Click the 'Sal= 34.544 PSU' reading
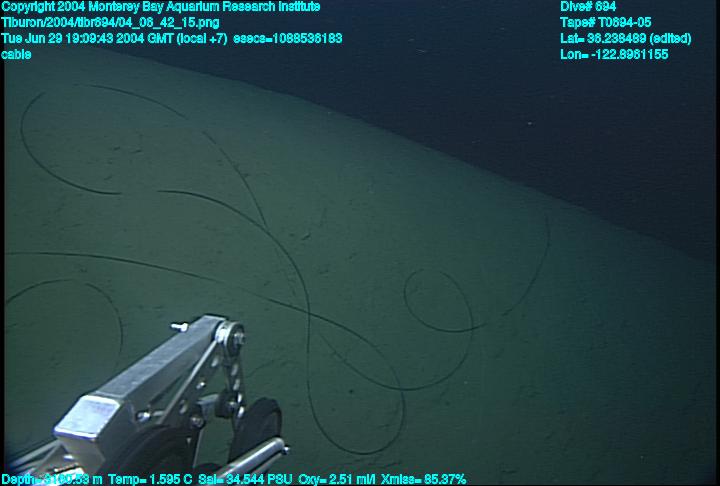 (245, 480)
